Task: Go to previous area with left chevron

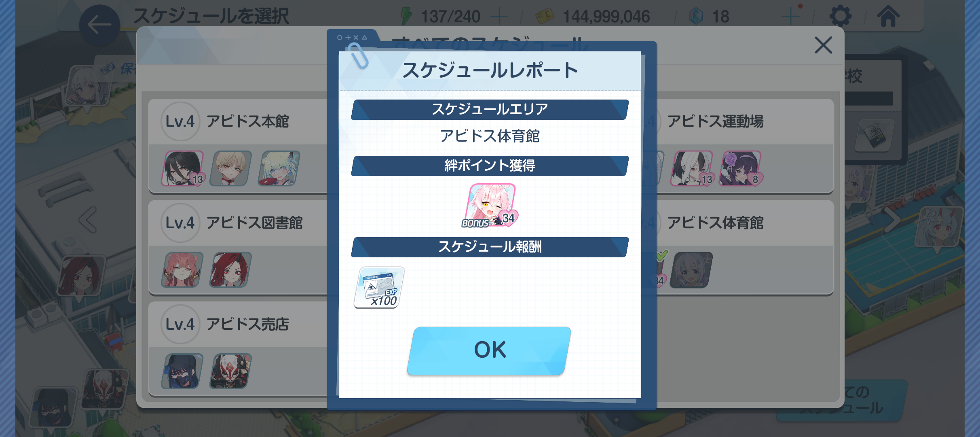Action: (88, 220)
